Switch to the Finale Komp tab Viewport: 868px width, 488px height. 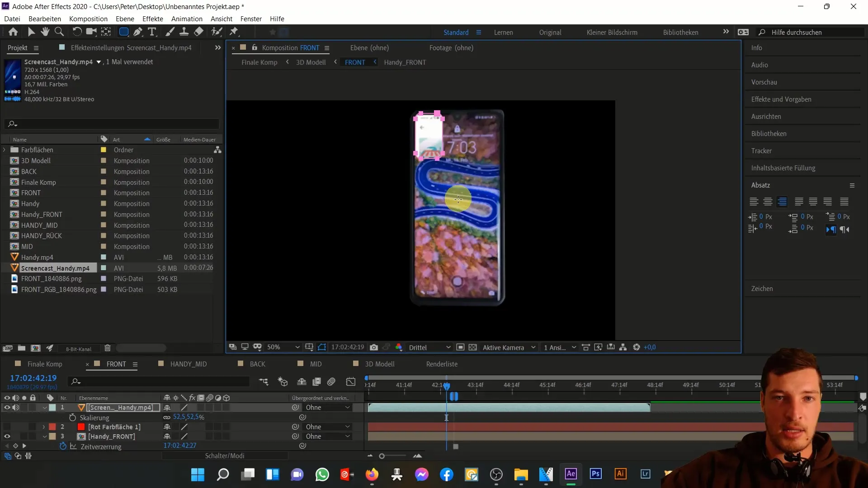click(45, 364)
